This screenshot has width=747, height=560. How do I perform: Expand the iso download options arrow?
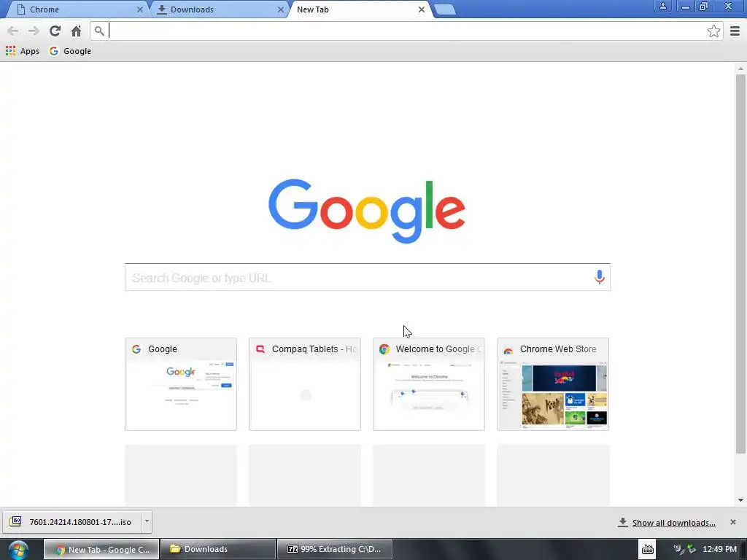coord(147,522)
